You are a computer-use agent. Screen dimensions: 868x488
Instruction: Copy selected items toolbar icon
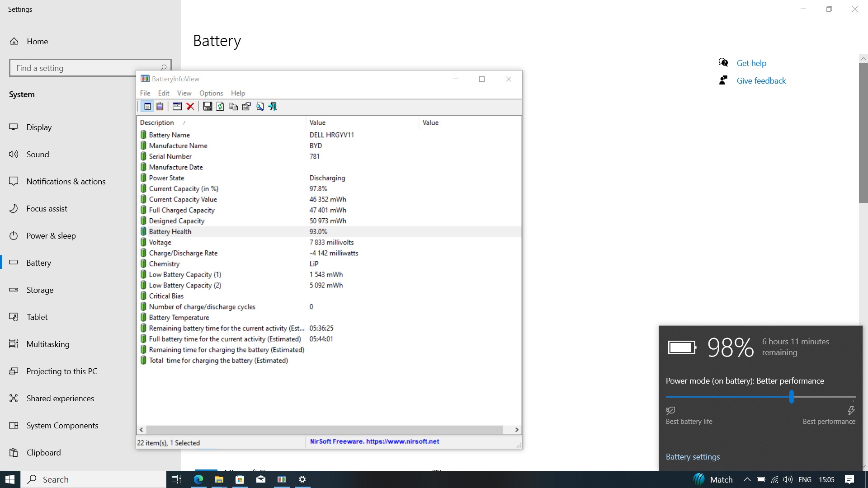[233, 107]
